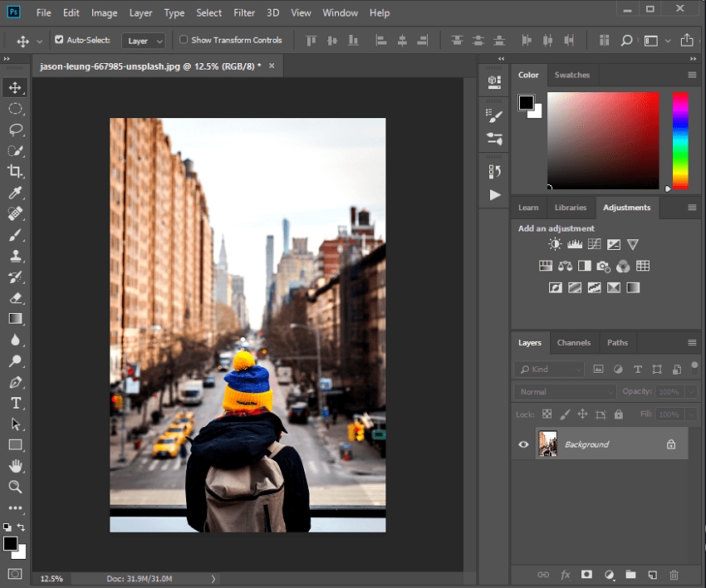Select the Hand tool
Image resolution: width=706 pixels, height=588 pixels.
click(16, 466)
